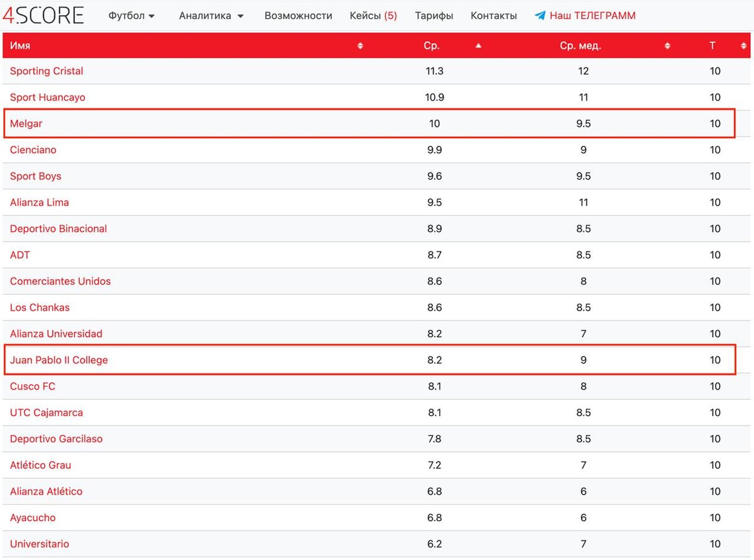Open the Alianza Universidad link

[x=56, y=334]
